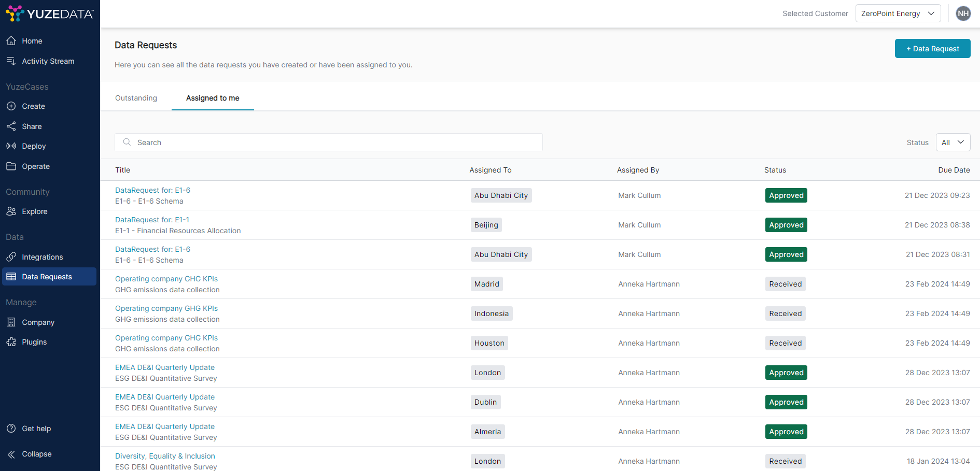Image resolution: width=980 pixels, height=471 pixels.
Task: Open Activity Stream from sidebar icon
Action: [x=11, y=61]
